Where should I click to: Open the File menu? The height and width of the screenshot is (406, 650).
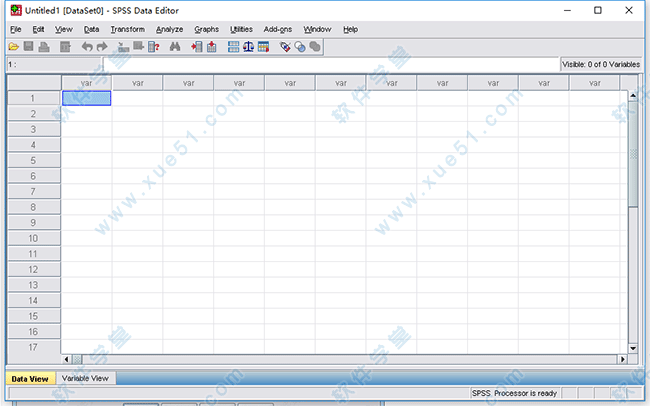tap(16, 29)
